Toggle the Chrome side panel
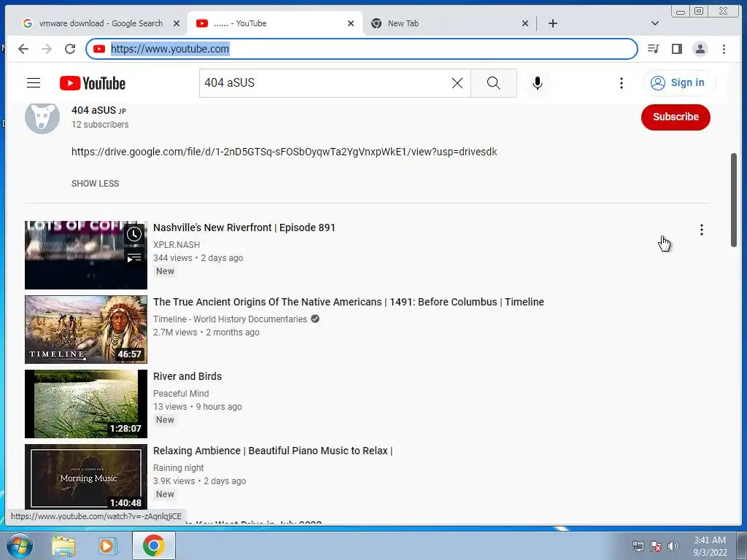Image resolution: width=747 pixels, height=560 pixels. point(676,49)
